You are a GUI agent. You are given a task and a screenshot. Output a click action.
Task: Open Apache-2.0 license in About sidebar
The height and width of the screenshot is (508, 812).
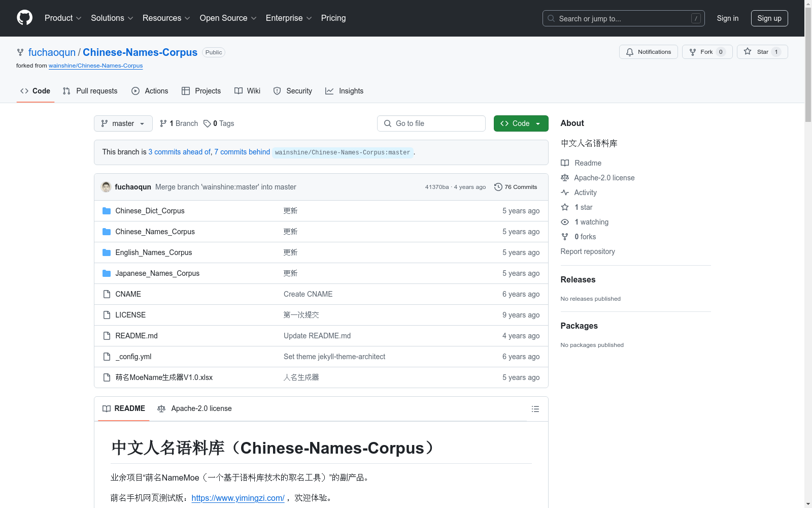pos(598,178)
